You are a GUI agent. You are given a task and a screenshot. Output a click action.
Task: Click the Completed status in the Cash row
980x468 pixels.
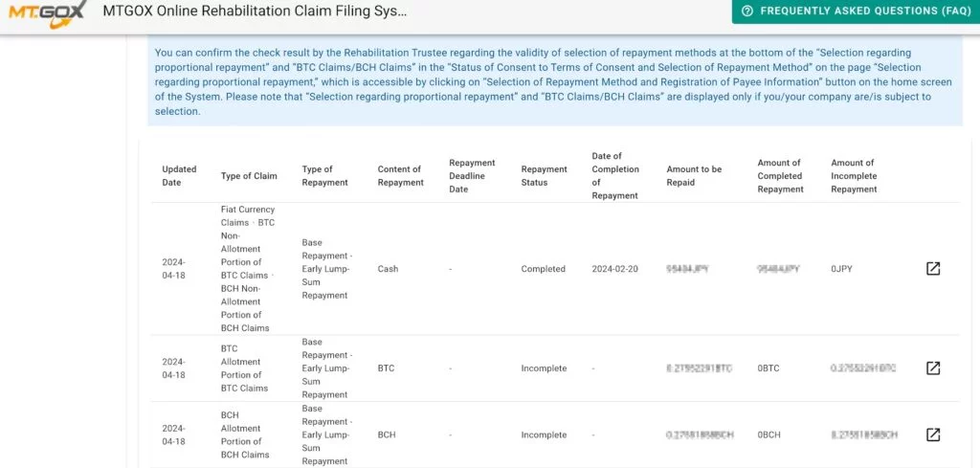(x=544, y=269)
